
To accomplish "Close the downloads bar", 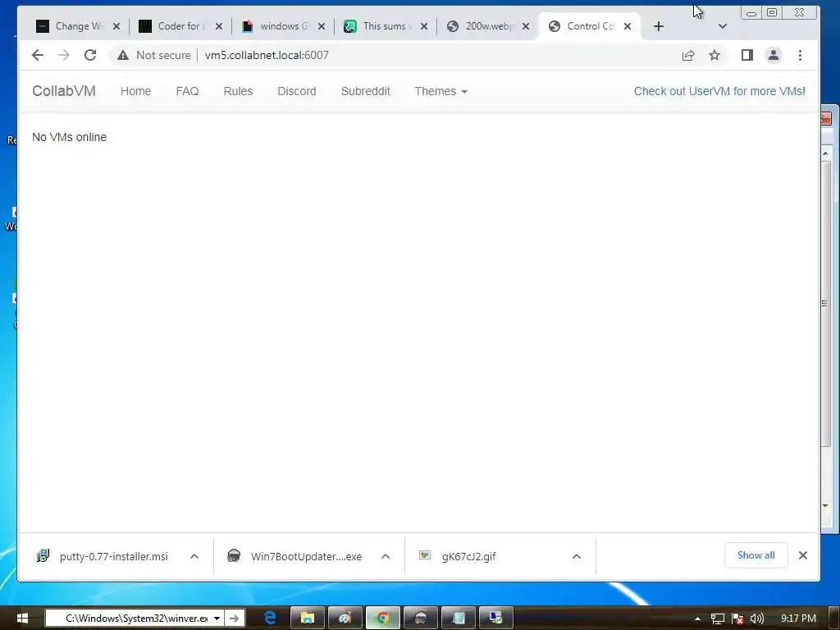I will pos(802,555).
